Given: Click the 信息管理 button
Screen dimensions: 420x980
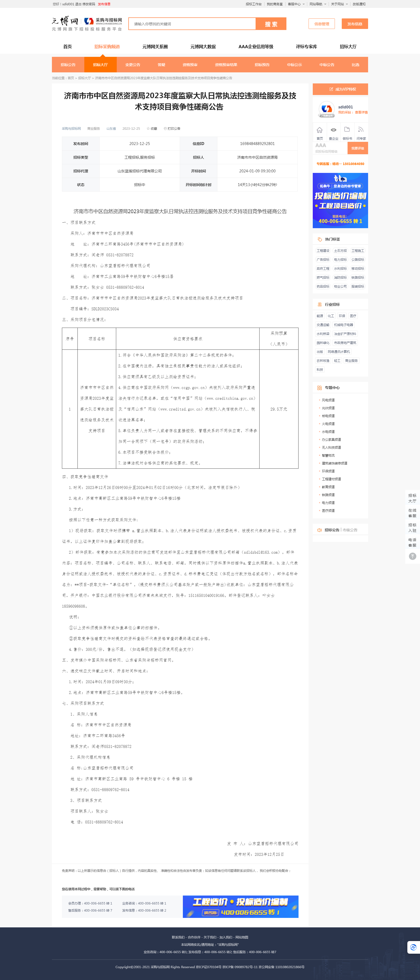Looking at the screenshot, I should [x=321, y=24].
